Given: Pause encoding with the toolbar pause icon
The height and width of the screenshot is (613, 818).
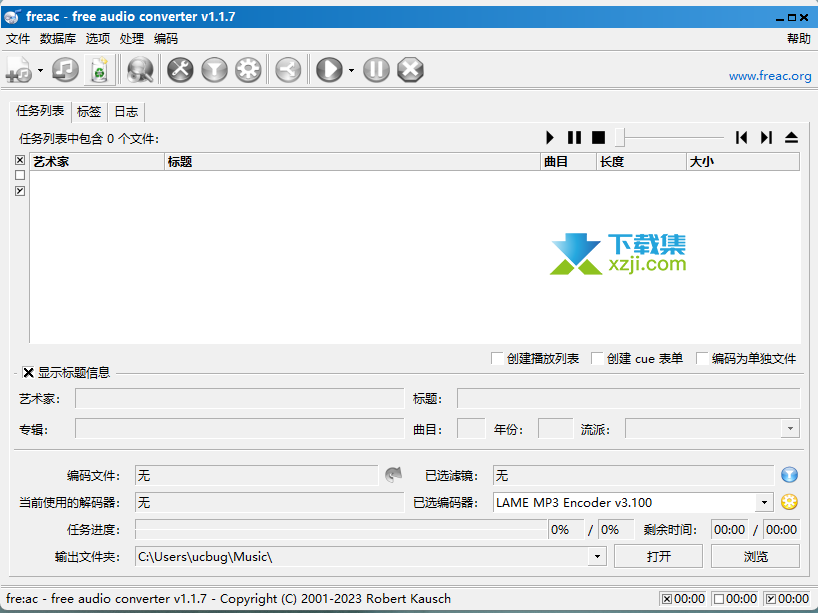Looking at the screenshot, I should [x=376, y=70].
